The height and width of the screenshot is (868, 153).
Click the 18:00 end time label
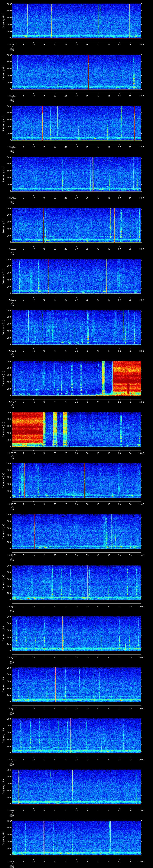[x=141, y=861]
